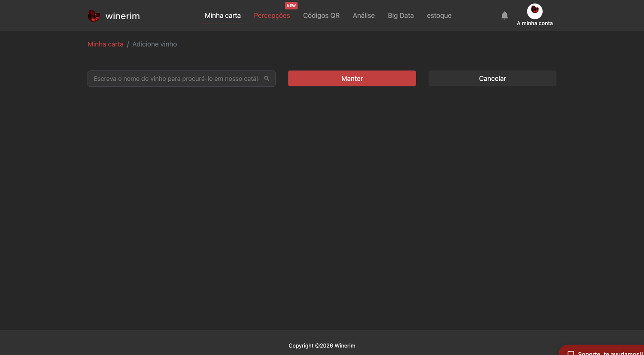Open the estoque menu item

[x=439, y=15]
